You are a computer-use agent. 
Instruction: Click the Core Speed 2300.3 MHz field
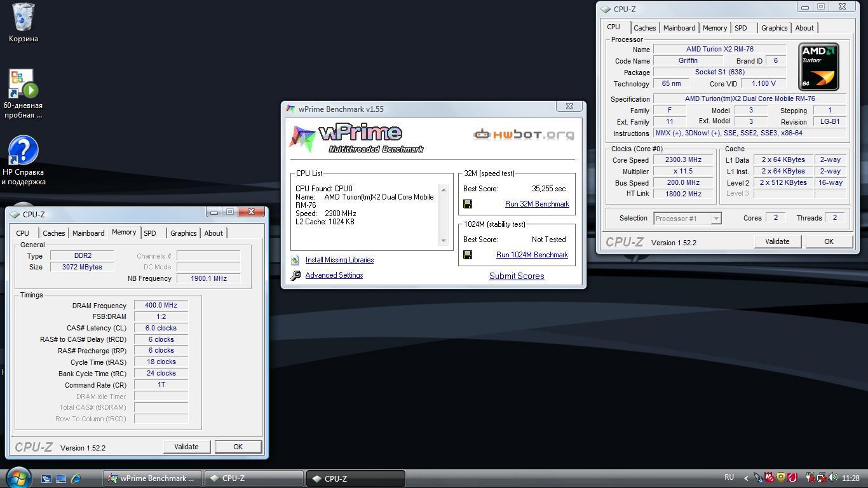click(x=683, y=160)
